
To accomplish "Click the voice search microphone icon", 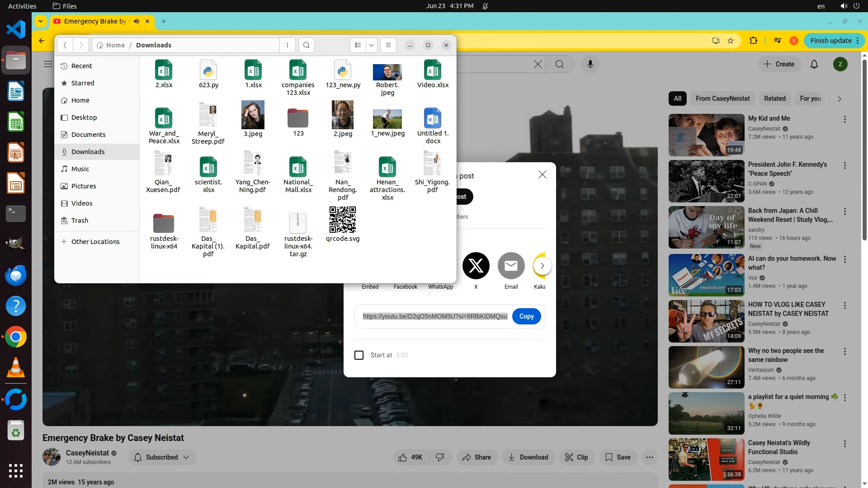I will [590, 64].
